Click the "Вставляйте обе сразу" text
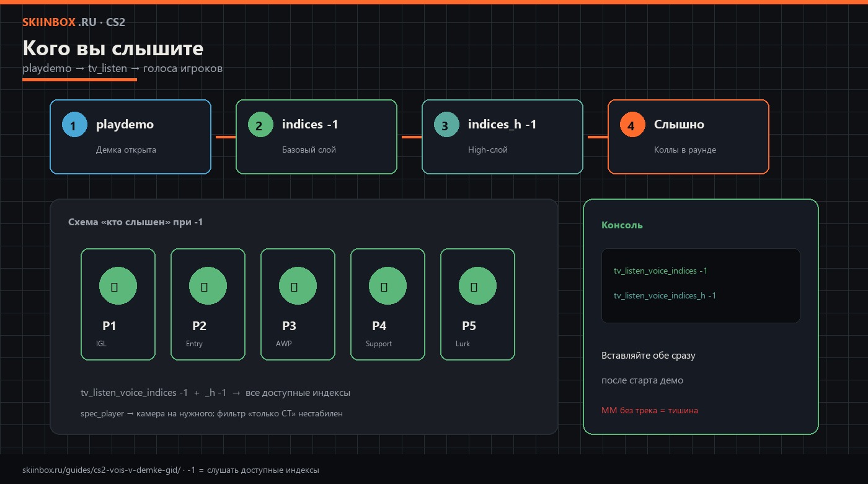The height and width of the screenshot is (484, 868). [649, 356]
